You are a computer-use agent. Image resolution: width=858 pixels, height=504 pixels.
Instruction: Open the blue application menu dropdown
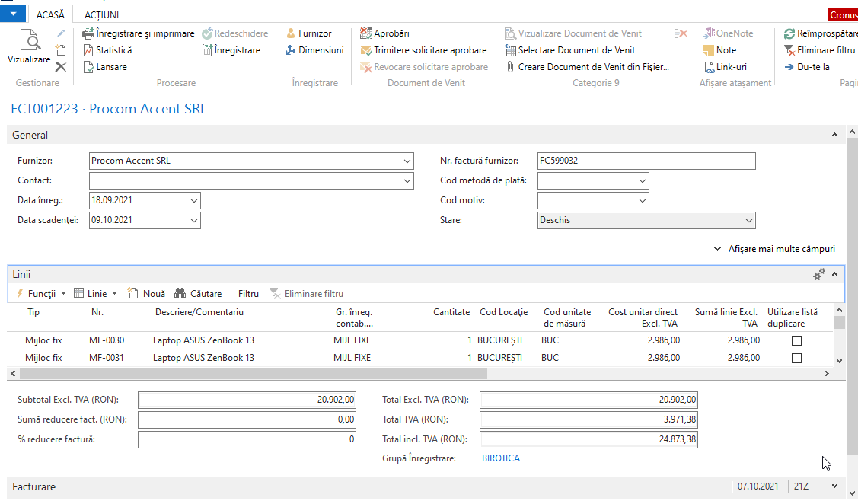tap(13, 13)
